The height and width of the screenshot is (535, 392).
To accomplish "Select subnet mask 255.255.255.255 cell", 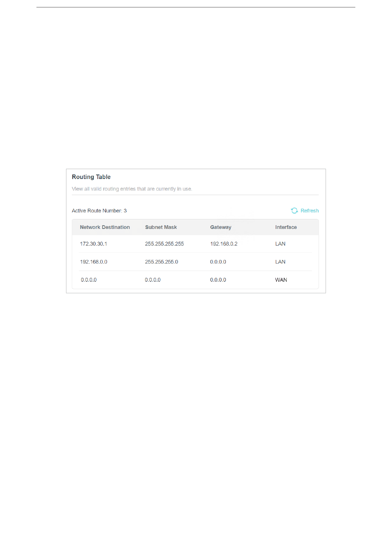I will [x=164, y=244].
